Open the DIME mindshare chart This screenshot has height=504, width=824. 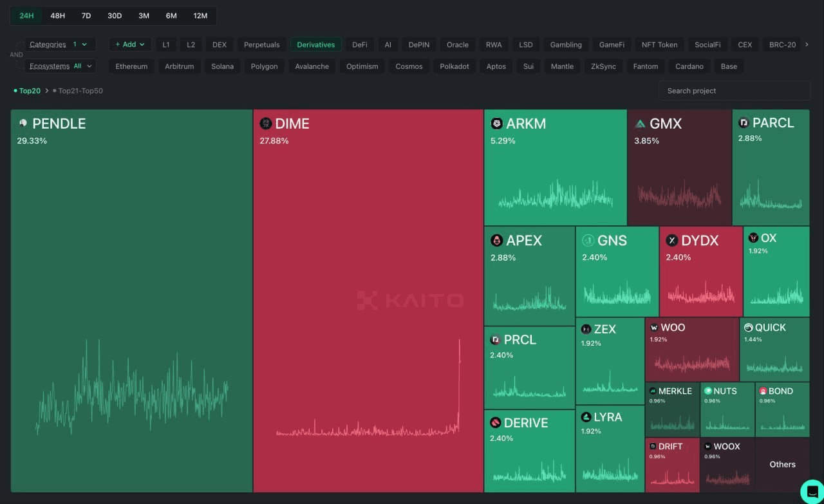(368, 388)
